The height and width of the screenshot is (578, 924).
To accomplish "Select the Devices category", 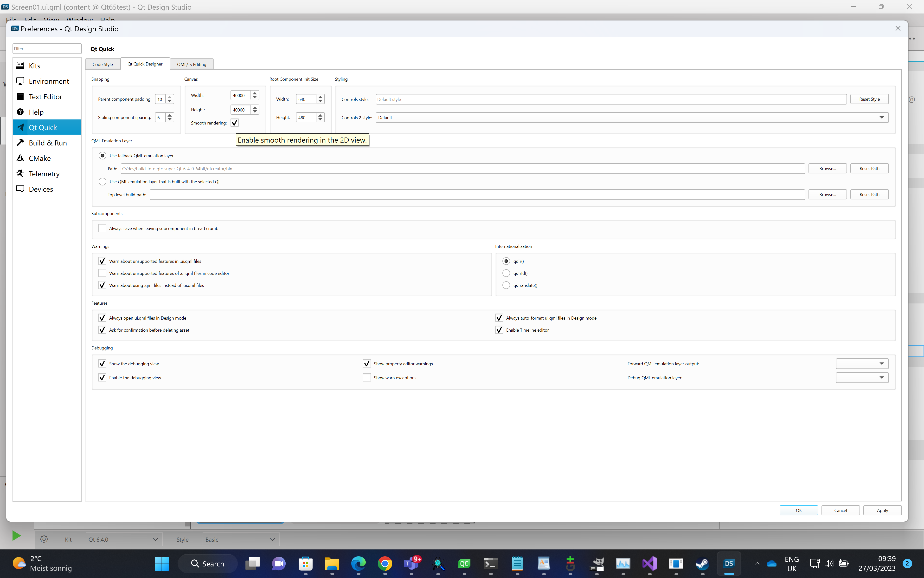I will coord(47,189).
